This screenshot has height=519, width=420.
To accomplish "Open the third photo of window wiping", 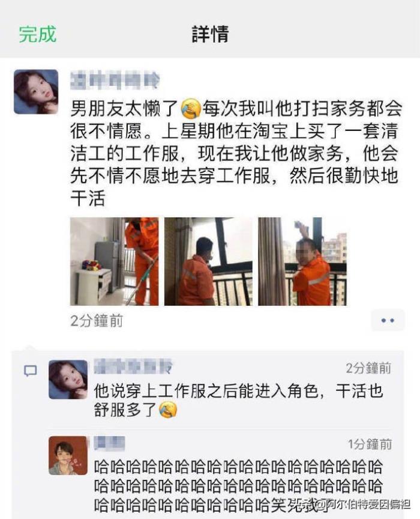I will [x=302, y=261].
